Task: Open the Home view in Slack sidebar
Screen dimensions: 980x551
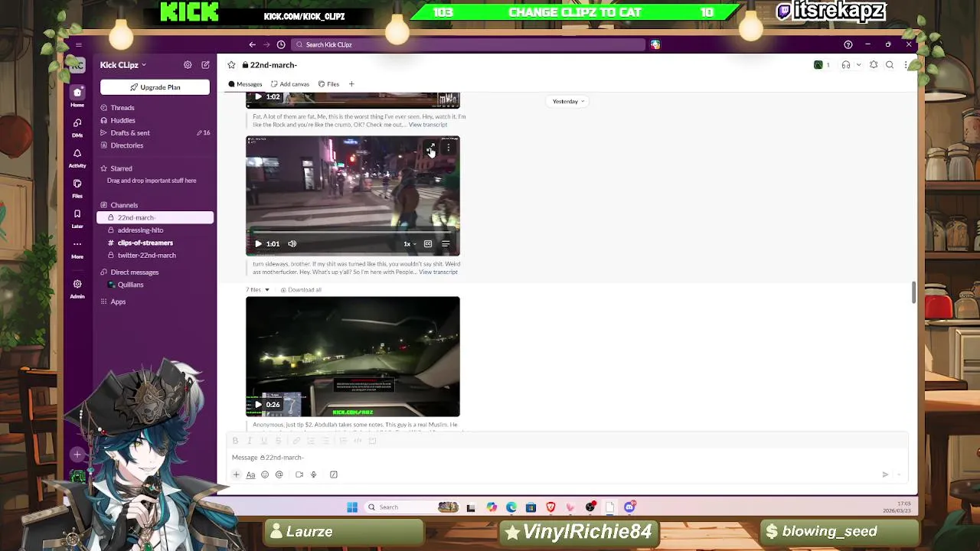Action: (77, 96)
